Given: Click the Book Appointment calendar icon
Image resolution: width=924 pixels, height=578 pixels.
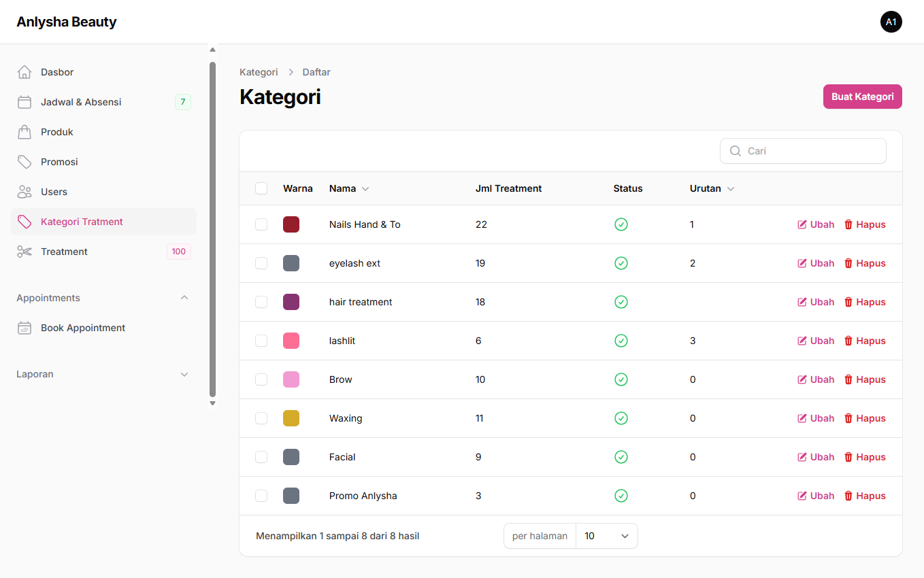Looking at the screenshot, I should tap(24, 328).
